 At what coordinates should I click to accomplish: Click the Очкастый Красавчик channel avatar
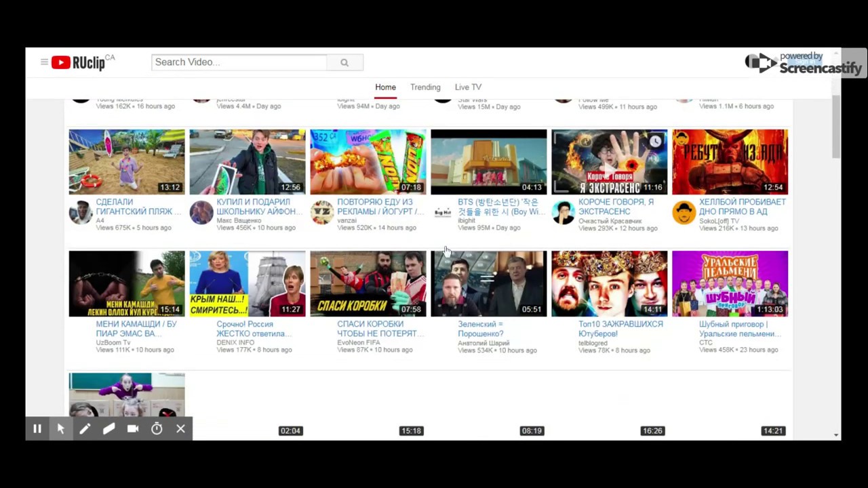(564, 212)
